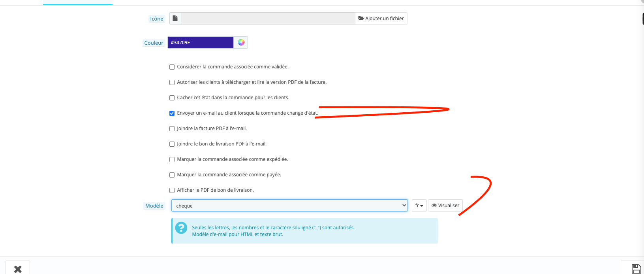
Task: Tick 'Marquer la commande associée comme expédiée'
Action: pos(172,159)
